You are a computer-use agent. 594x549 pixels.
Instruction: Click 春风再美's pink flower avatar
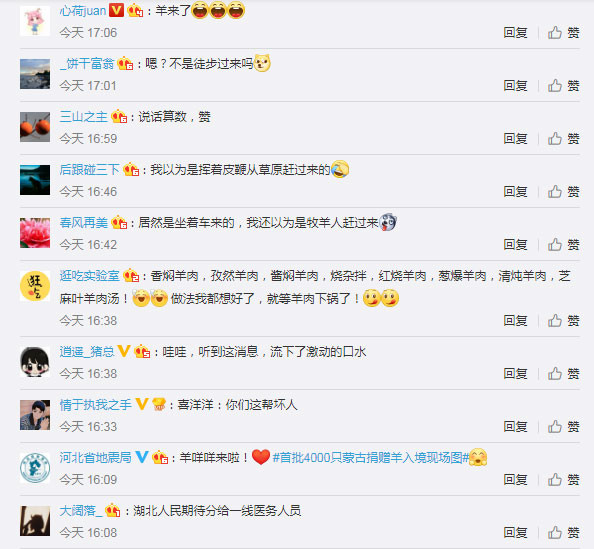tap(35, 233)
